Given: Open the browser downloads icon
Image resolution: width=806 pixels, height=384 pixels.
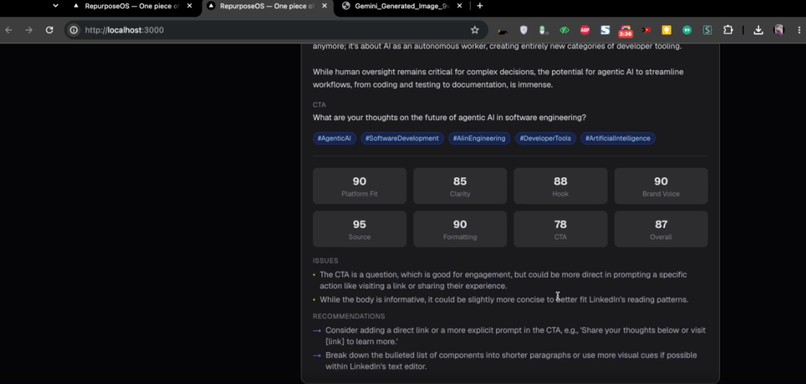Looking at the screenshot, I should pos(758,30).
